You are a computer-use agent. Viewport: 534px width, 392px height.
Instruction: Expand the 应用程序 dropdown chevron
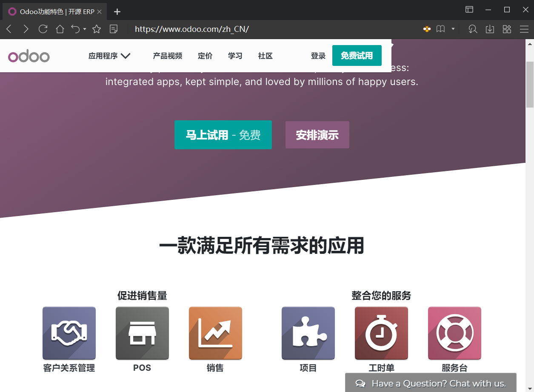126,55
